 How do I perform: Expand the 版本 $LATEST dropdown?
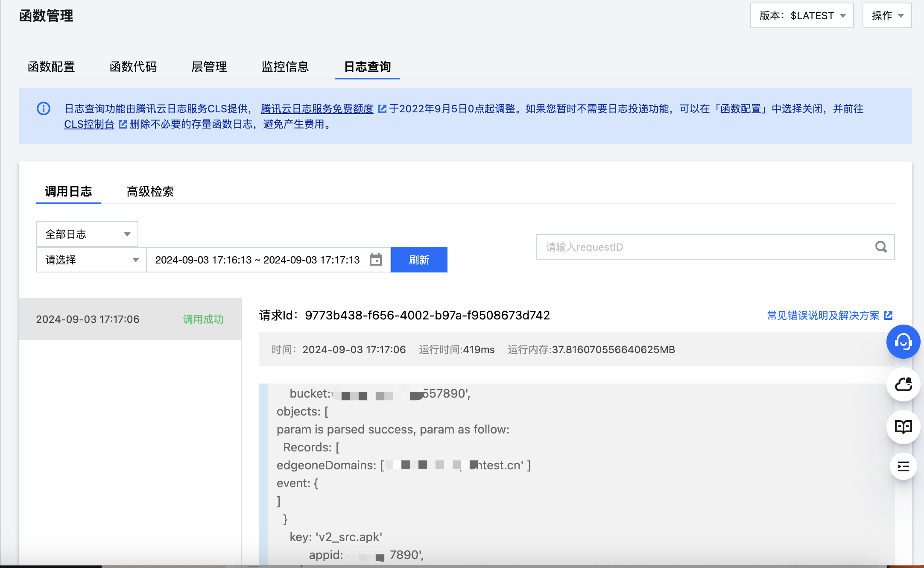click(x=802, y=16)
